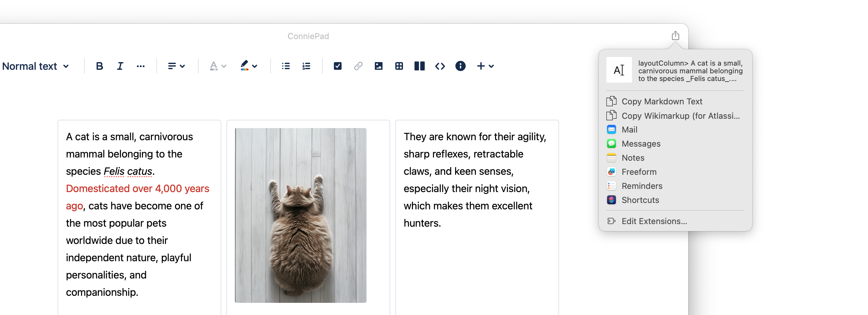The image size is (868, 315).
Task: Insert a columns layout
Action: tap(419, 66)
